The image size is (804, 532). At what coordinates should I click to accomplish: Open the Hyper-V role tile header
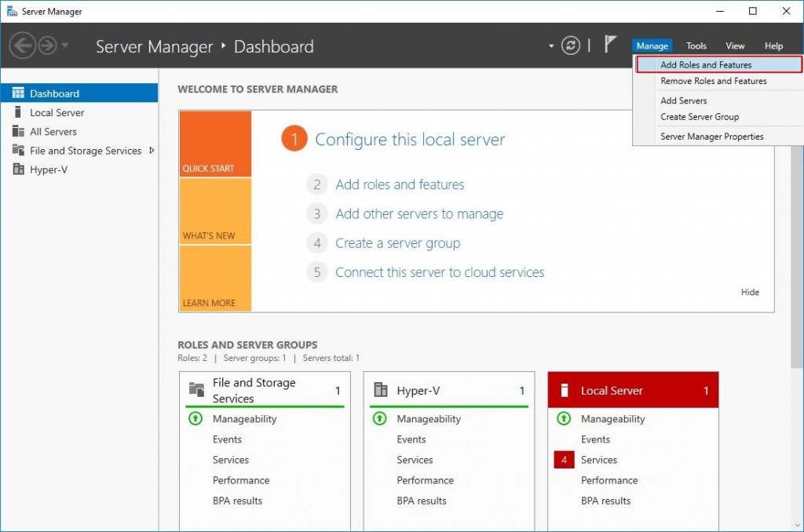pos(421,390)
